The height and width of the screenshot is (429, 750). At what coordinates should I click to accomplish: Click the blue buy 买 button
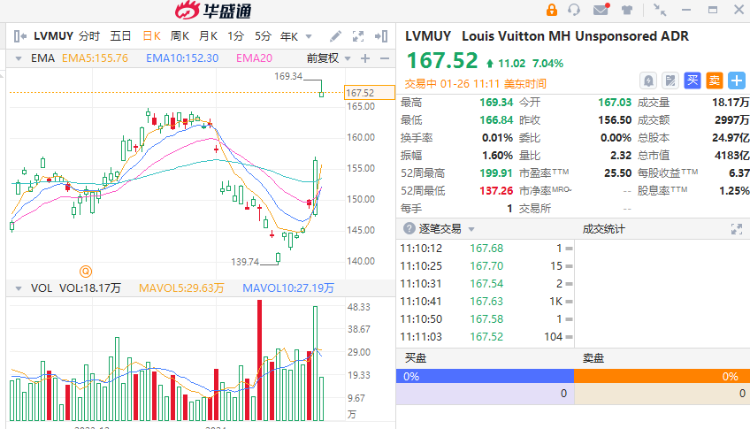[692, 80]
